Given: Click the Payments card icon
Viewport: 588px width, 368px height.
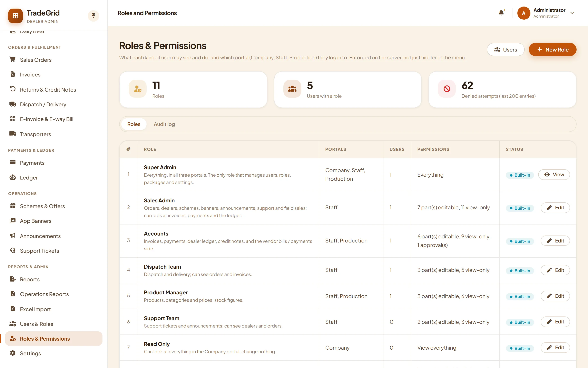Looking at the screenshot, I should [13, 162].
